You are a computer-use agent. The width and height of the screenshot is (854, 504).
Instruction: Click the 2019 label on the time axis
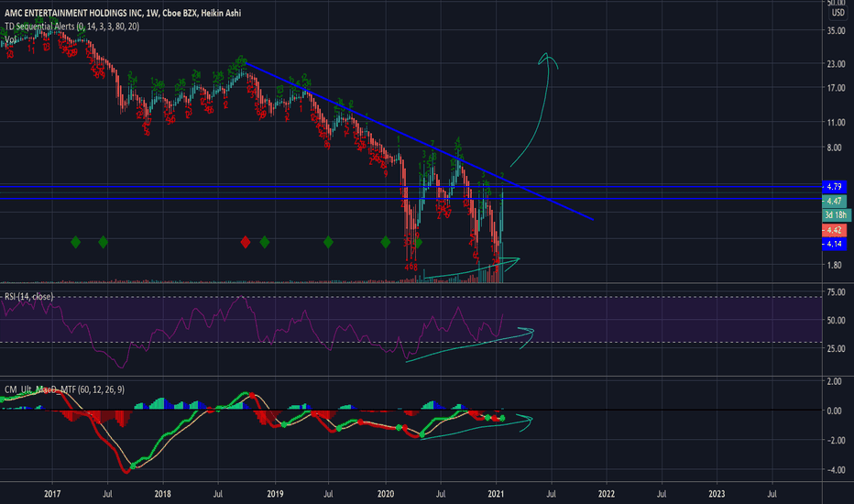tap(275, 494)
